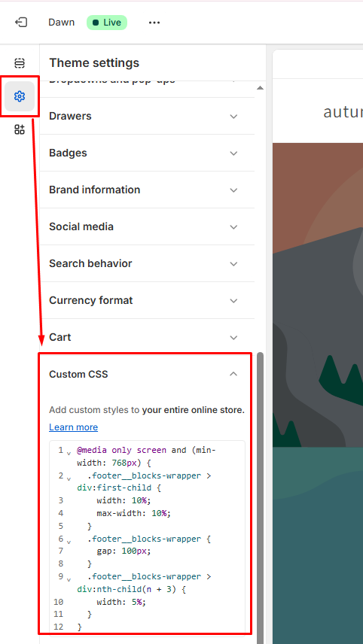Fold code at line 6 arrow
The height and width of the screenshot is (644, 363).
pyautogui.click(x=69, y=541)
